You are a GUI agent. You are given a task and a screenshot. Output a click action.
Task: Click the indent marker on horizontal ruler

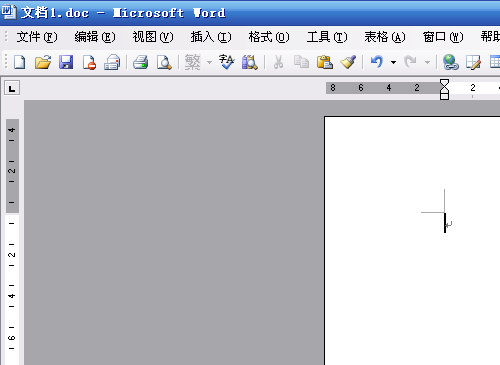444,89
